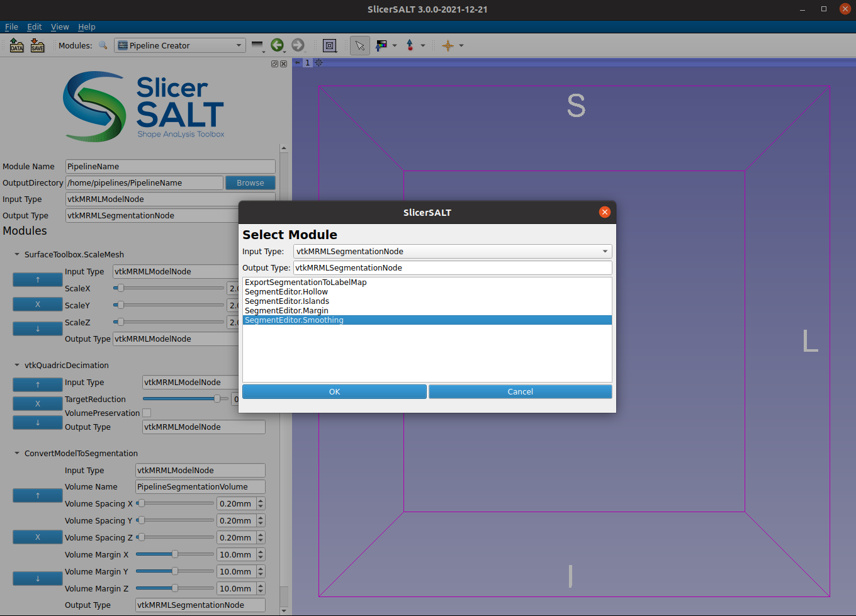Screen dimensions: 856x616
Task: Confirm module choice with the OK button
Action: tap(334, 391)
